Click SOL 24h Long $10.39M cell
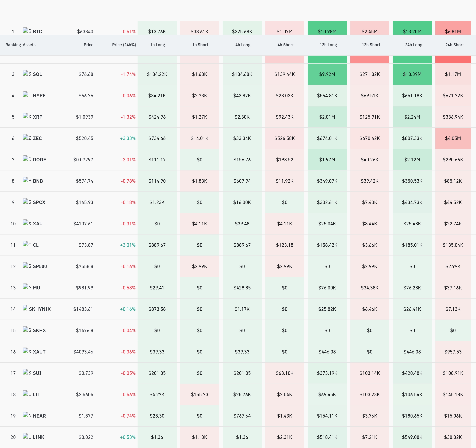 412,74
